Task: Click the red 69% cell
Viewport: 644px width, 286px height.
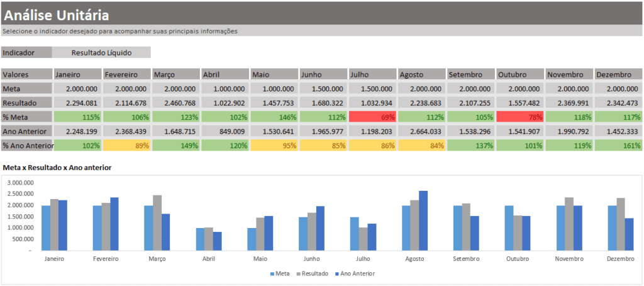Action: tap(372, 117)
